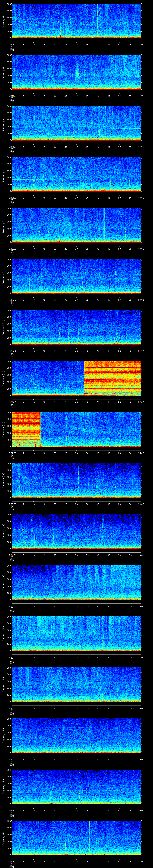Click the 12:17:00 start time label
This screenshot has width=153, height=868.
(x=12, y=197)
